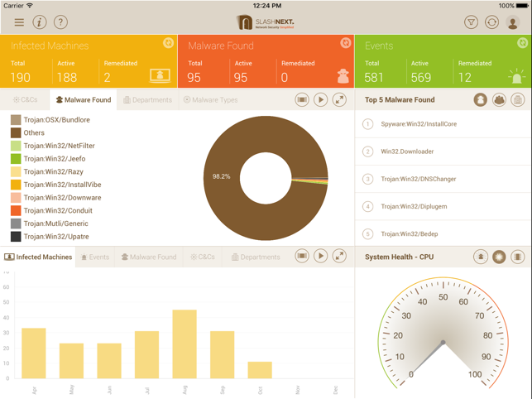
Task: Toggle Trojan:Win32/NetFilter legend swatch
Action: (16, 146)
